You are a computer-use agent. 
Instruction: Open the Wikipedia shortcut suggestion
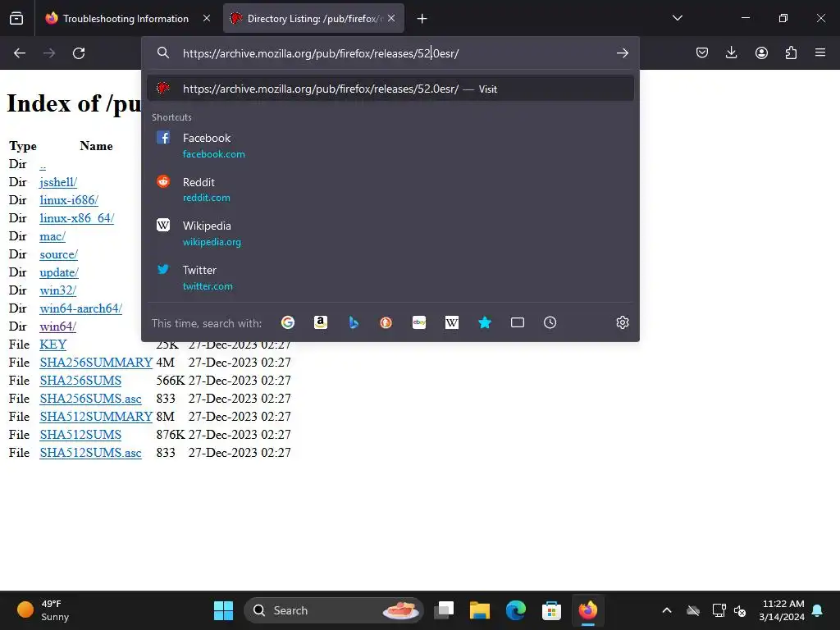click(x=390, y=234)
